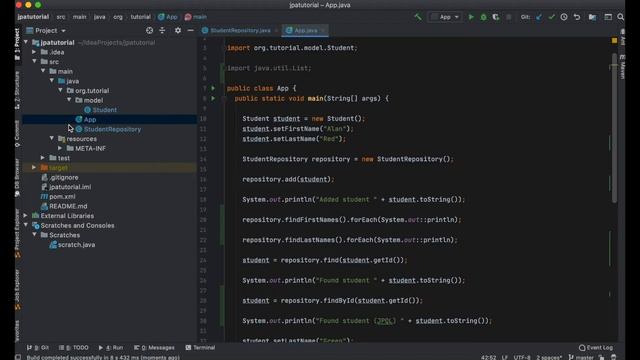Run App with coverage icon

pyautogui.click(x=496, y=17)
